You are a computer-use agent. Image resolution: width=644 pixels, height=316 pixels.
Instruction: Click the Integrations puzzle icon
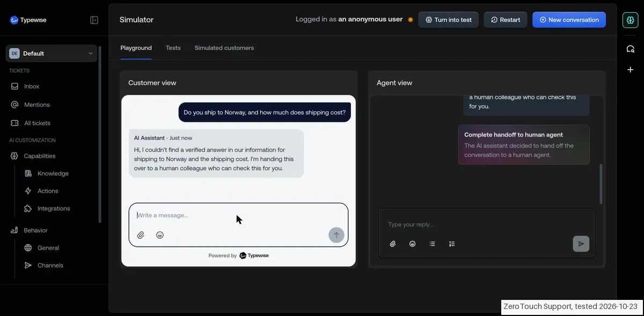pos(28,208)
